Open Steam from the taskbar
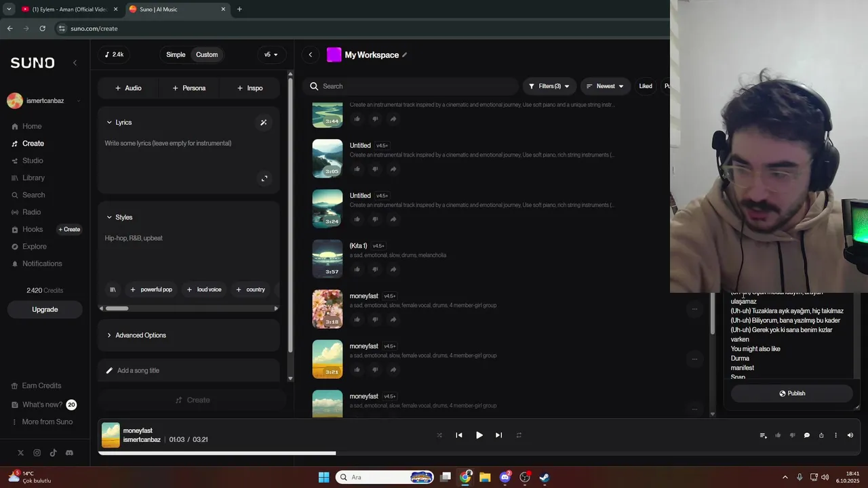The height and width of the screenshot is (488, 868). [x=544, y=477]
